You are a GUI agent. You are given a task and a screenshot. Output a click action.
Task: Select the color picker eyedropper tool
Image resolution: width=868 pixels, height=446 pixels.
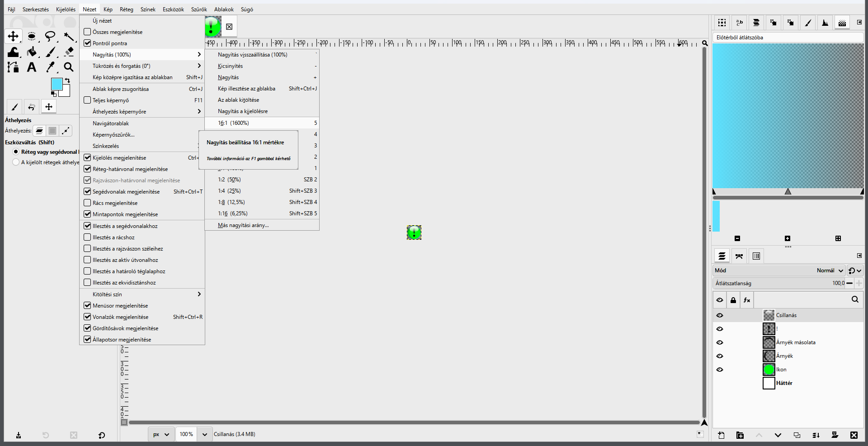50,67
